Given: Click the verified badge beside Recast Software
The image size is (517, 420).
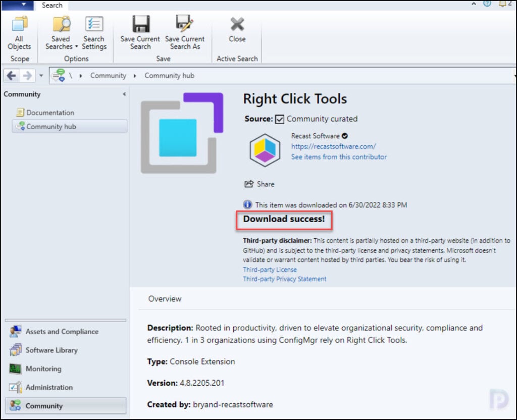Looking at the screenshot, I should [x=345, y=136].
